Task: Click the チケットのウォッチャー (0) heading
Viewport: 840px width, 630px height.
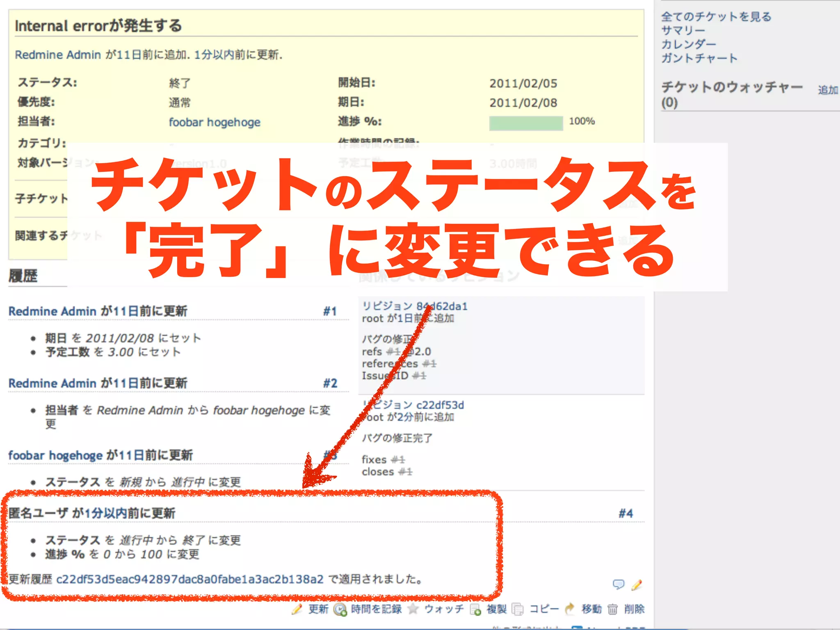Action: (732, 94)
